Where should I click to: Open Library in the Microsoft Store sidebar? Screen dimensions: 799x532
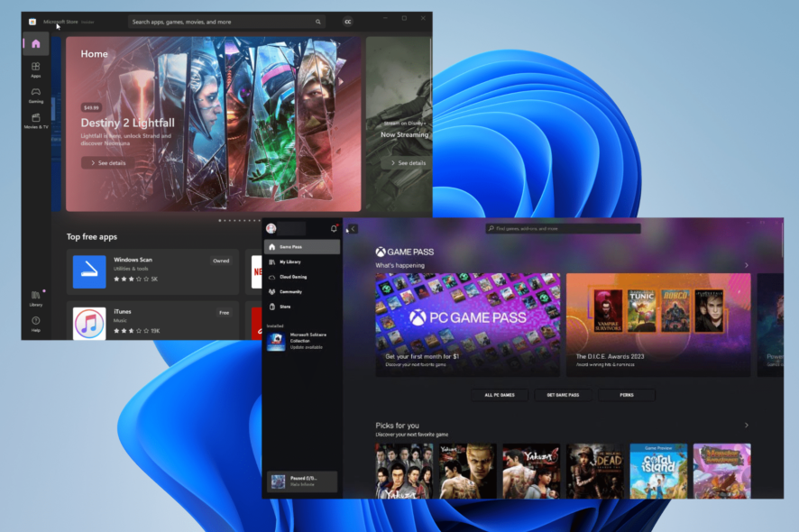36,298
